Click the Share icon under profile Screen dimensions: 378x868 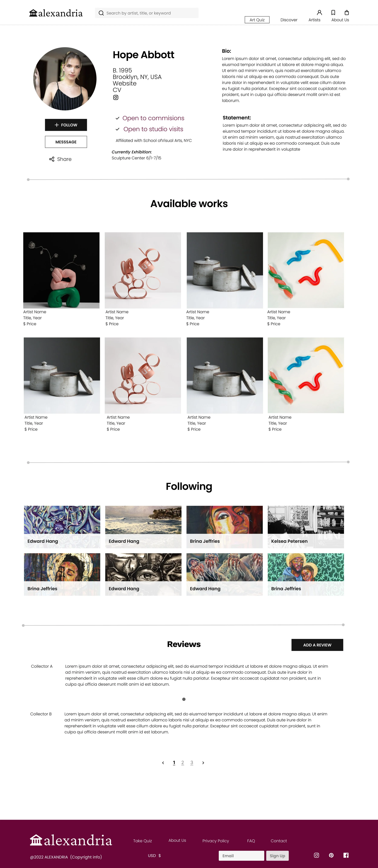[x=52, y=159]
